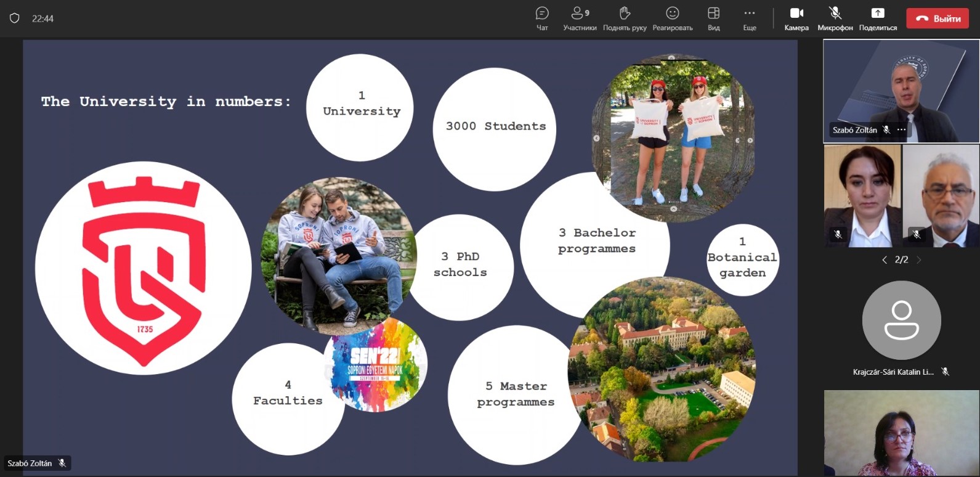Leave the meeting with red button
The image size is (980, 477).
(937, 18)
